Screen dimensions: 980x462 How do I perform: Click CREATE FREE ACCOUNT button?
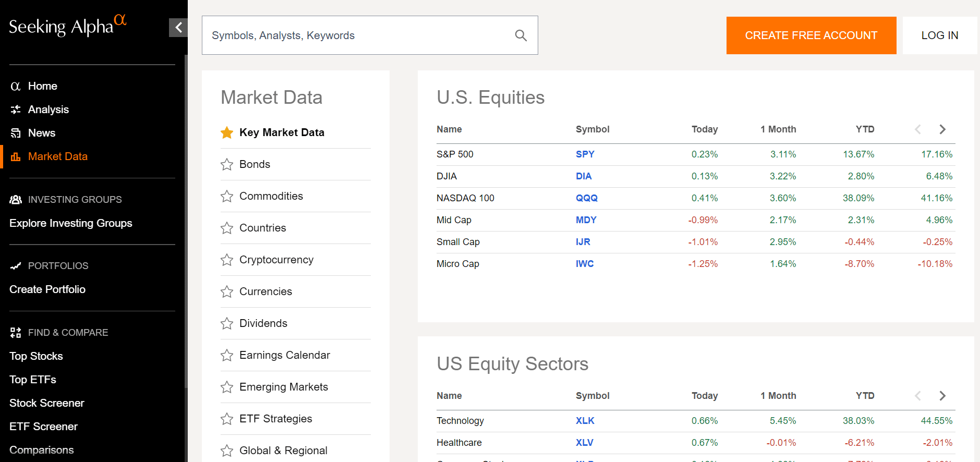coord(811,35)
